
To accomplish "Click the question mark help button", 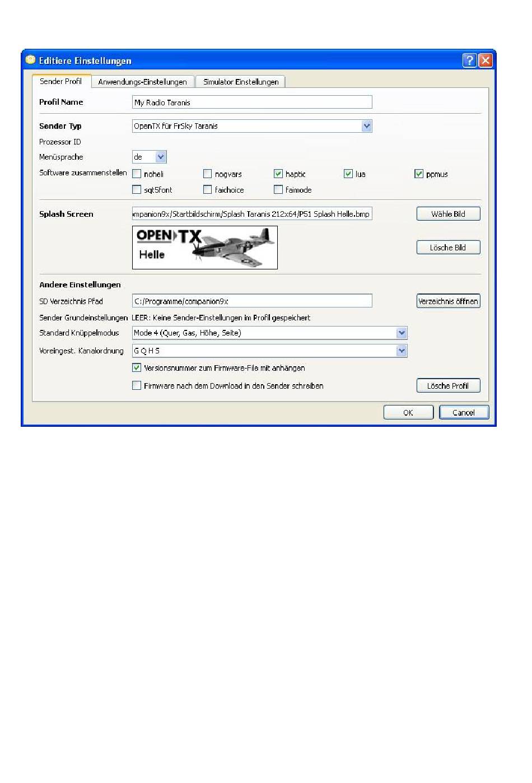I will (470, 60).
